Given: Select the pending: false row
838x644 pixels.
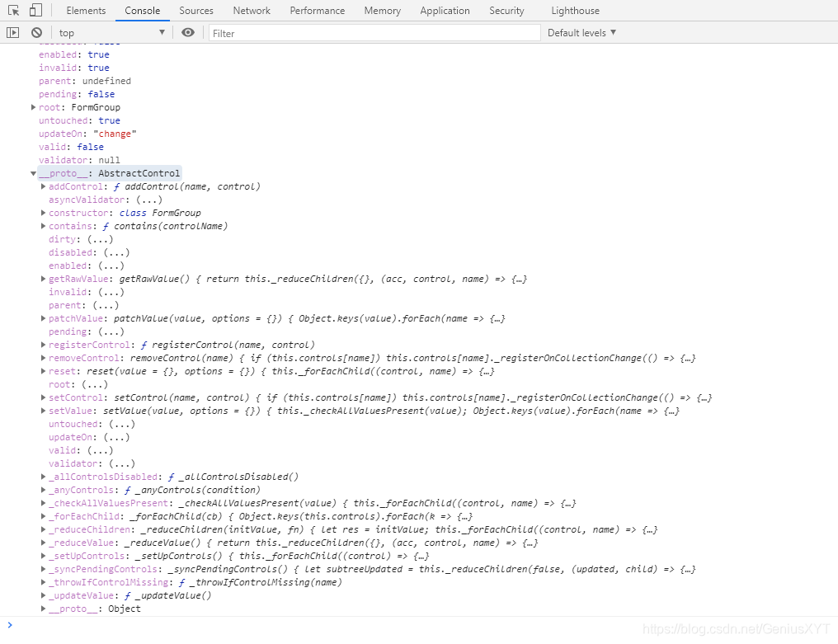Looking at the screenshot, I should [77, 94].
